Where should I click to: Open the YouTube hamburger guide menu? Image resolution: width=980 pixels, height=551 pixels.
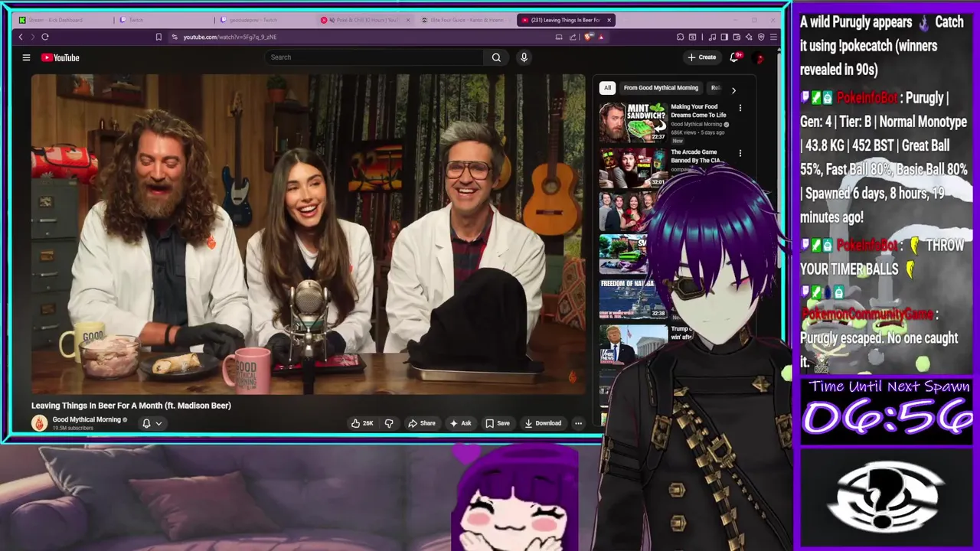point(26,57)
